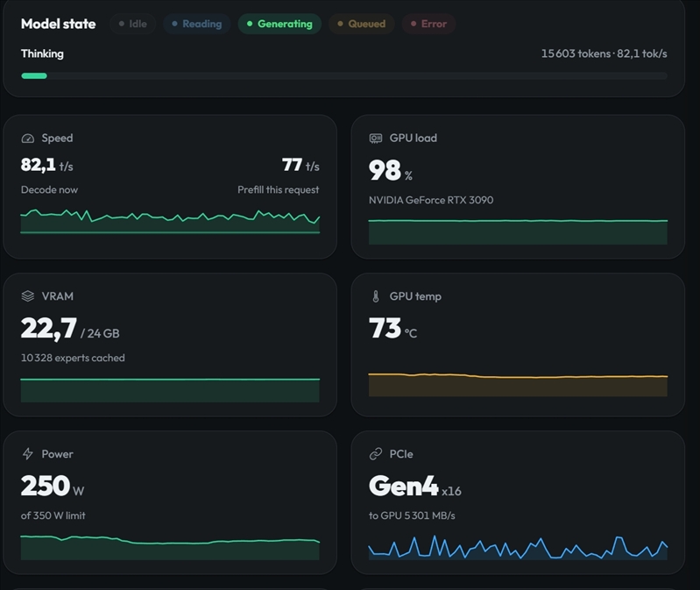Click the 'VRAM' card title

pyautogui.click(x=58, y=296)
